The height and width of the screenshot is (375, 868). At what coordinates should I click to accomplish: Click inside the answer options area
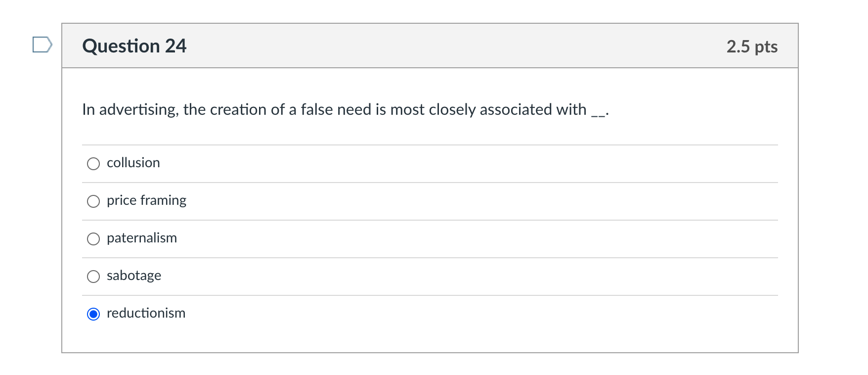[430, 237]
